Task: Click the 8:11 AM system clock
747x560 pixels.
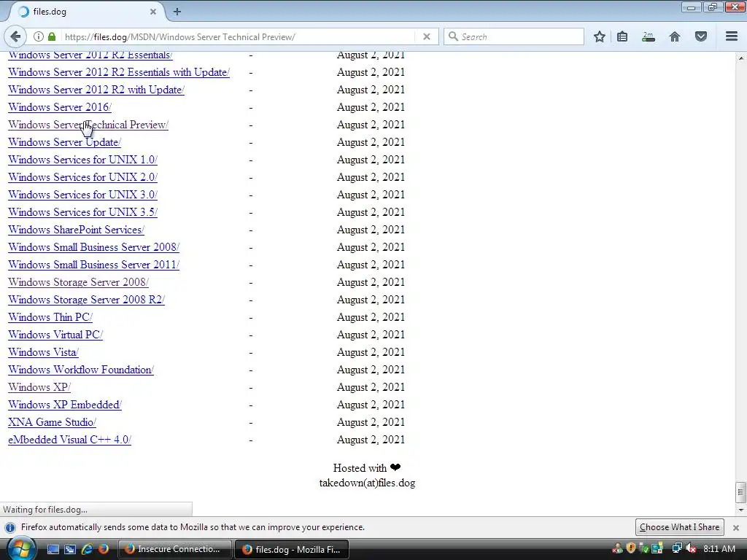Action: pyautogui.click(x=719, y=549)
